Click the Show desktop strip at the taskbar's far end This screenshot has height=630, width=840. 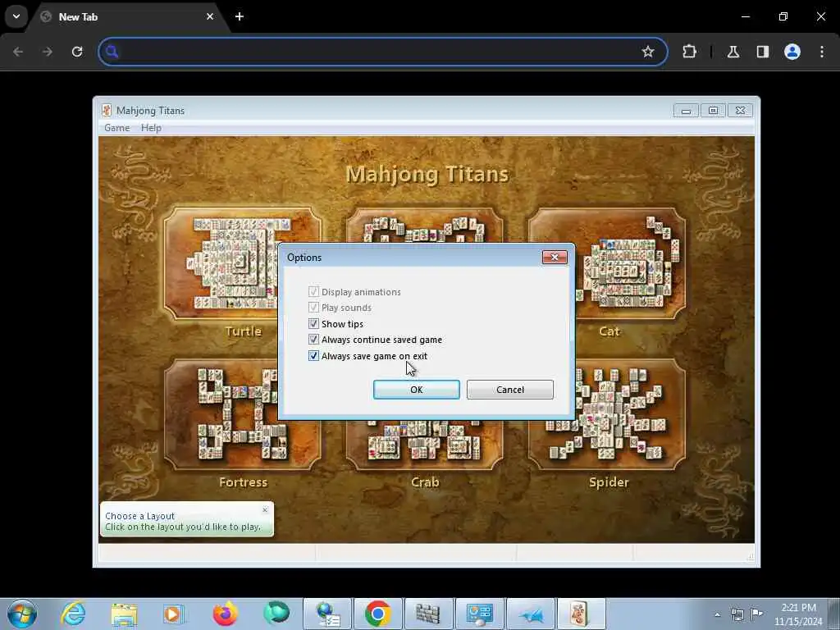(836, 614)
